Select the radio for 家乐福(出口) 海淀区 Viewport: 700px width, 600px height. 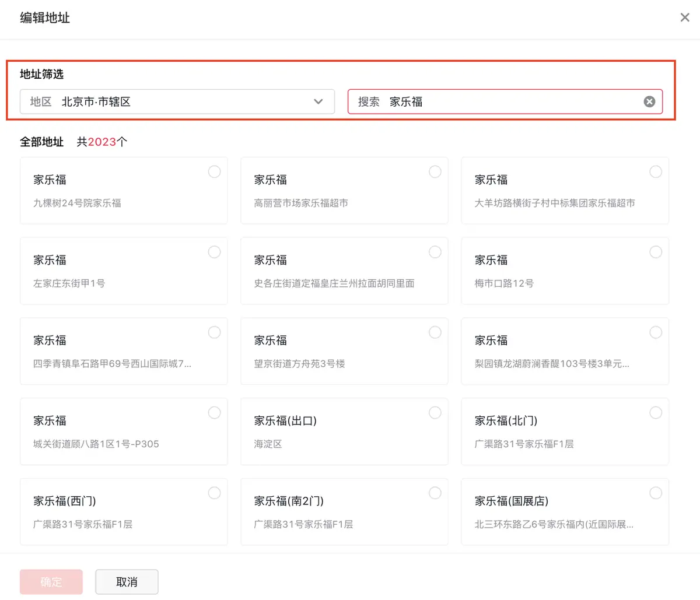435,413
